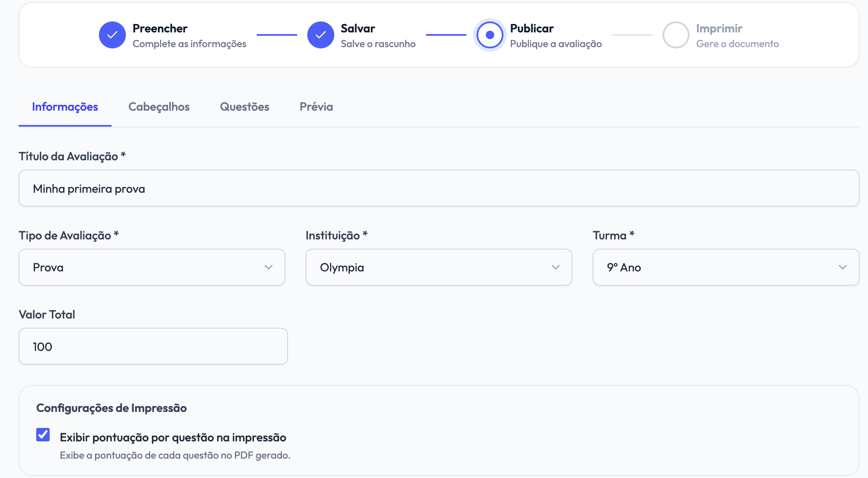Open the Turma dropdown showing 9º Ano
Image resolution: width=868 pixels, height=478 pixels.
click(x=726, y=267)
